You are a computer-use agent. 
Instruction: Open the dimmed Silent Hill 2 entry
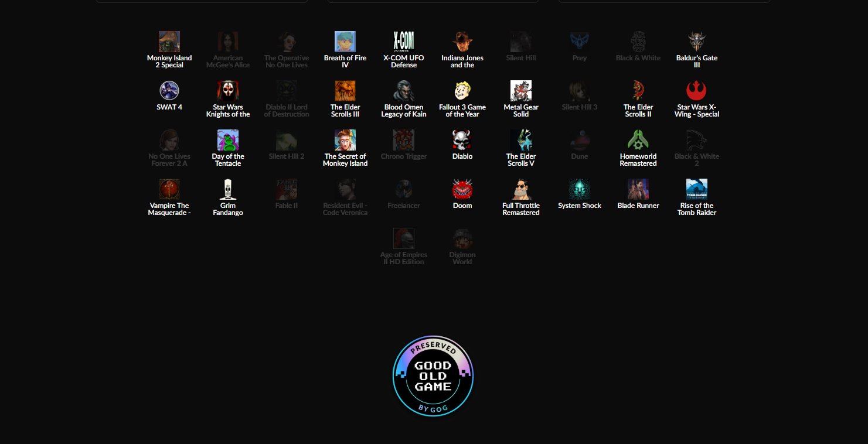click(287, 146)
